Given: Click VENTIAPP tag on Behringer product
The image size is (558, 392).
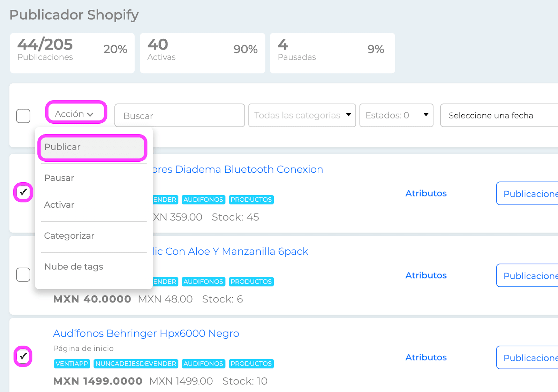Looking at the screenshot, I should (72, 364).
